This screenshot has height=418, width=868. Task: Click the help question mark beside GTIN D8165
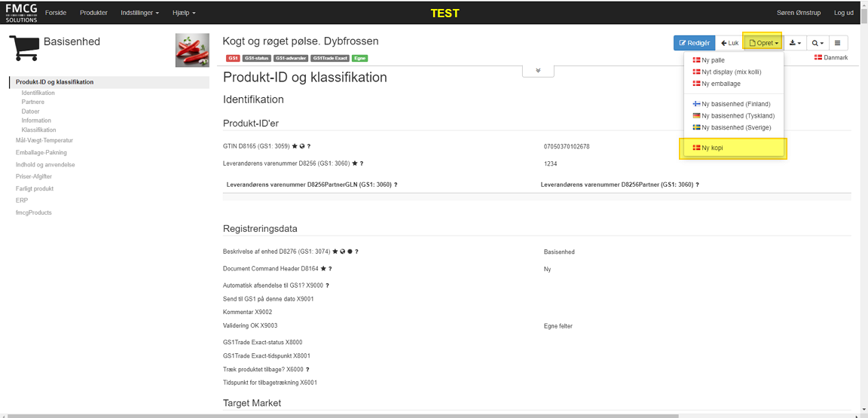click(x=308, y=147)
